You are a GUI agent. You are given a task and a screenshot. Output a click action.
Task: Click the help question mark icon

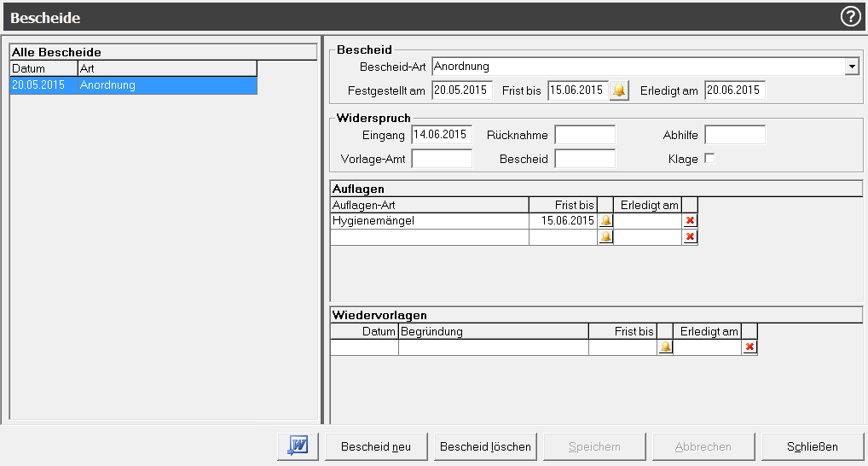click(x=850, y=17)
